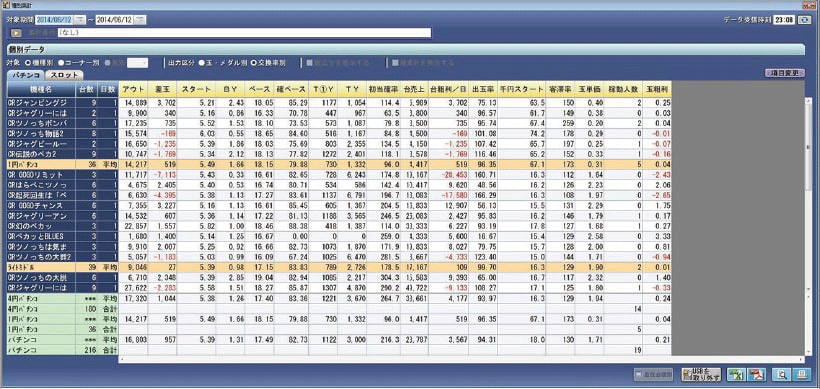Click the horizontal scrollbar under the table

pyautogui.click(x=462, y=360)
